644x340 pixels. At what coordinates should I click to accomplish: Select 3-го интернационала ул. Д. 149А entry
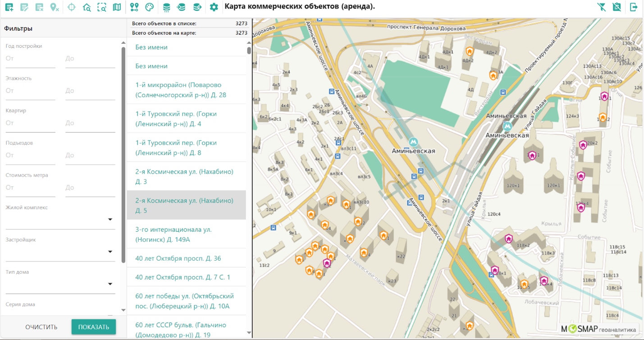tap(174, 234)
